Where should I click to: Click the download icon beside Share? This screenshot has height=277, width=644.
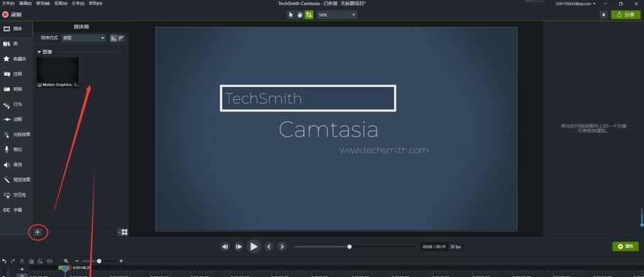[604, 15]
